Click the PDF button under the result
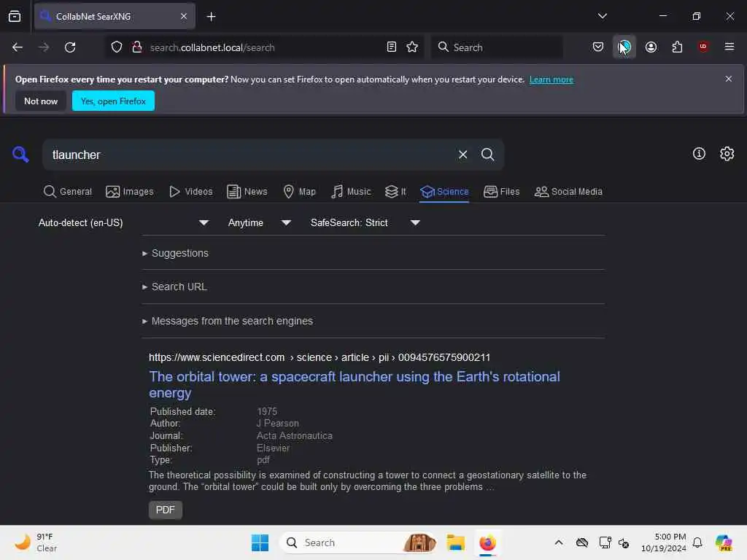 point(166,510)
